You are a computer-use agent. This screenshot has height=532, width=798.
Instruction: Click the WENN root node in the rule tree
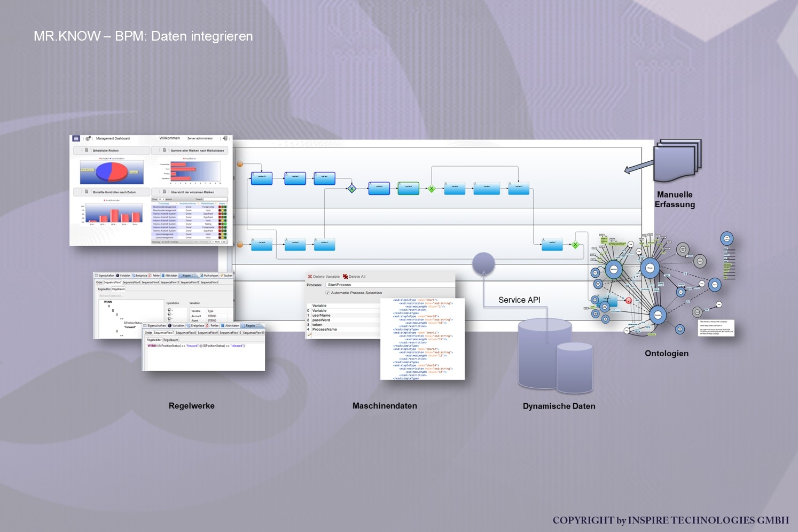point(108,302)
